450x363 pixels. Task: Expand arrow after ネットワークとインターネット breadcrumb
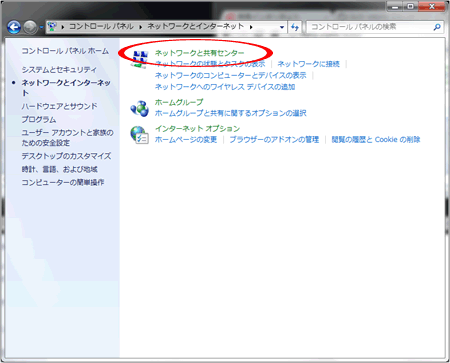coord(251,27)
